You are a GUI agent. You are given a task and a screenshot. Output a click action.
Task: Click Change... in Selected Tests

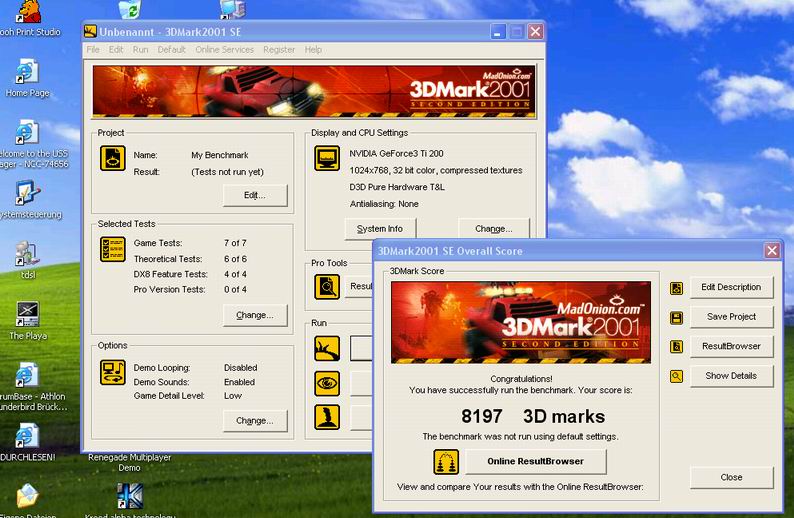tap(255, 315)
